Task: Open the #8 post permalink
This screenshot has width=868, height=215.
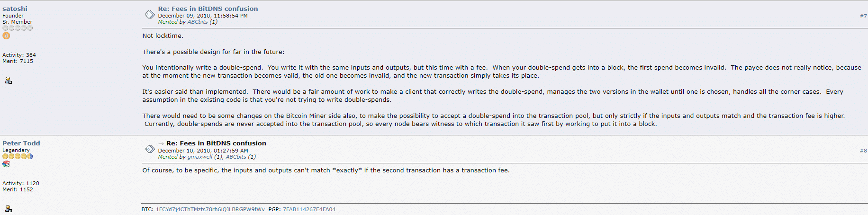Action: coord(863,151)
